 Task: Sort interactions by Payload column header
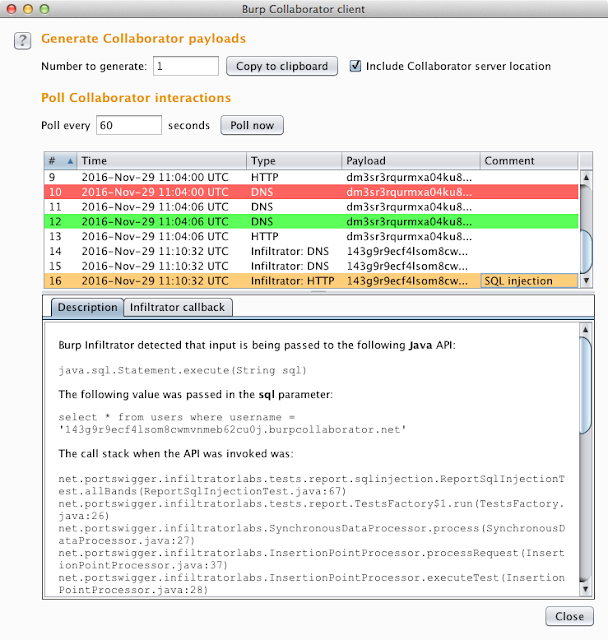coord(411,161)
